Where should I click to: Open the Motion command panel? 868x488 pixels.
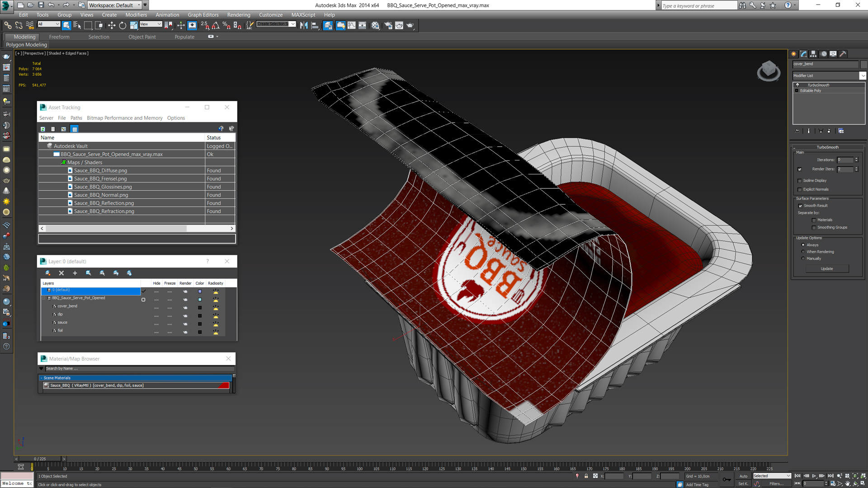(x=824, y=54)
